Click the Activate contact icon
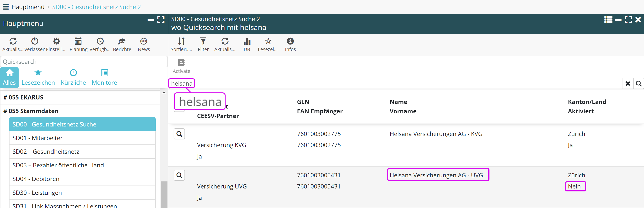This screenshot has width=644, height=208. (x=181, y=63)
